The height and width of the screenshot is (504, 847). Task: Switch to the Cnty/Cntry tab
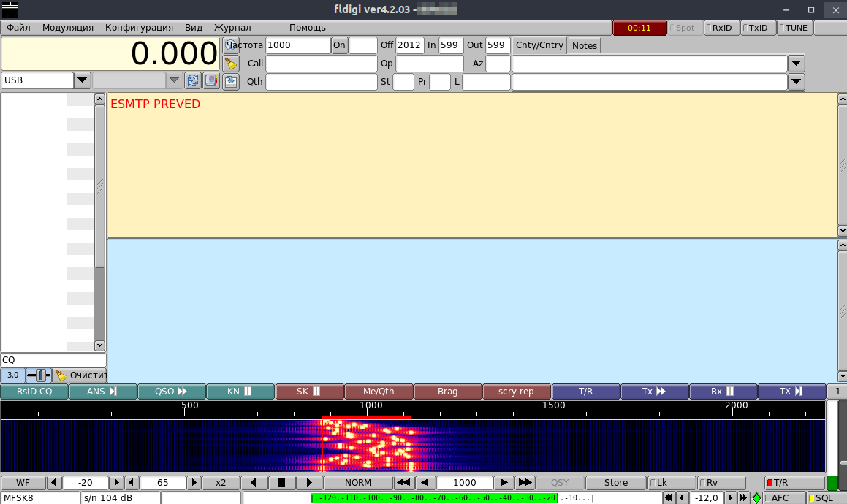(x=539, y=45)
